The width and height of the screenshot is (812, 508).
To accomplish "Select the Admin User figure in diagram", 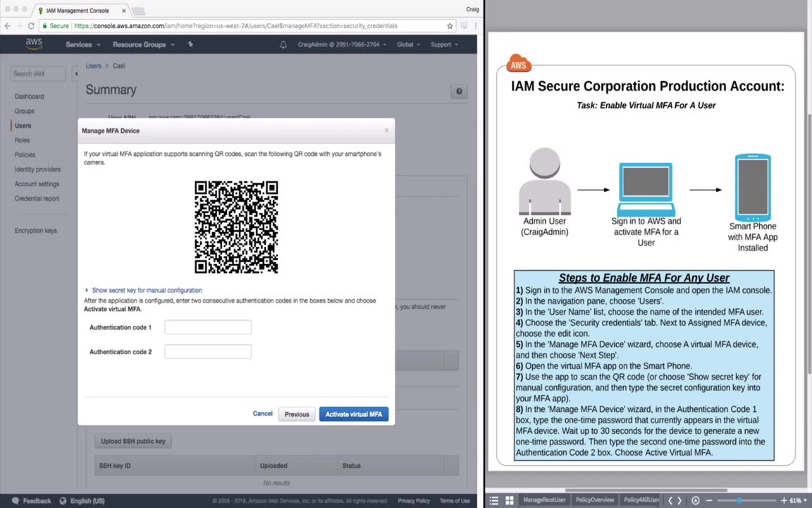I will coord(545,181).
